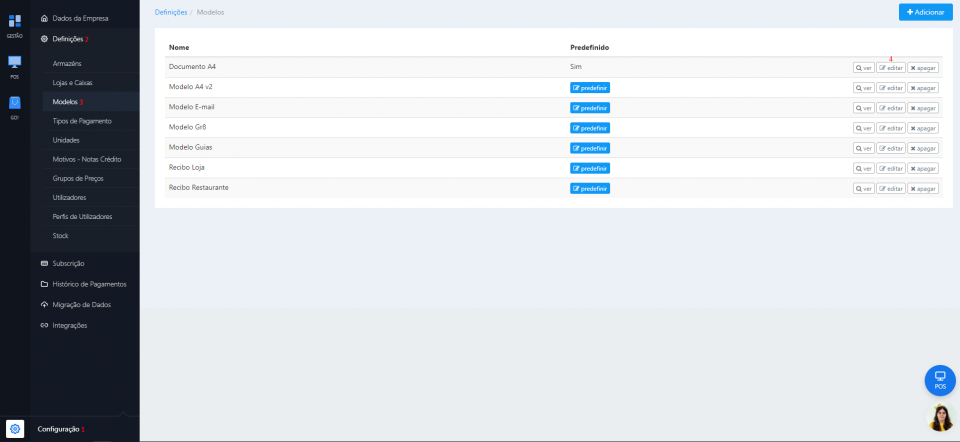Open the support agent avatar chat
The image size is (960, 442).
pyautogui.click(x=940, y=418)
